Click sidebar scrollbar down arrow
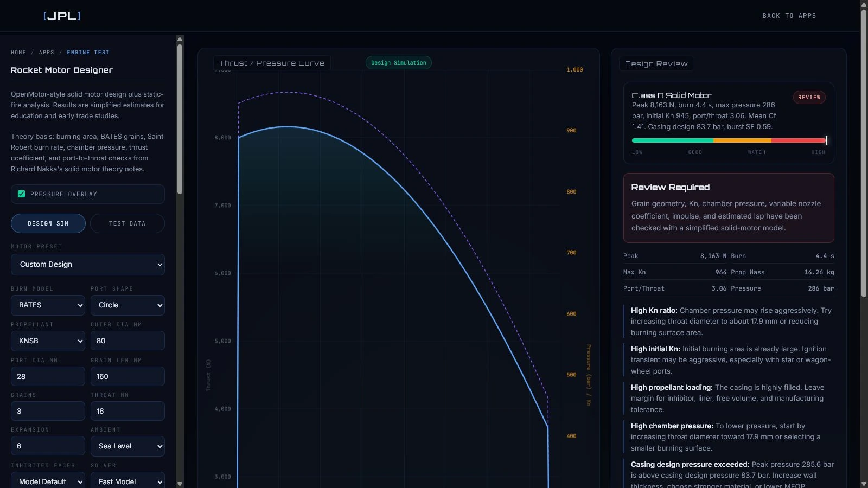The height and width of the screenshot is (488, 868). coord(180,484)
